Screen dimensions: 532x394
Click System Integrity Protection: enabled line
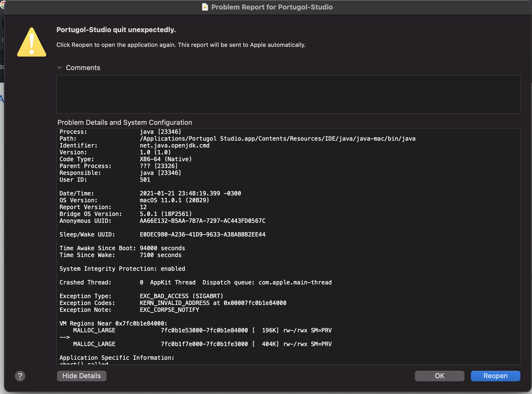pyautogui.click(x=122, y=269)
